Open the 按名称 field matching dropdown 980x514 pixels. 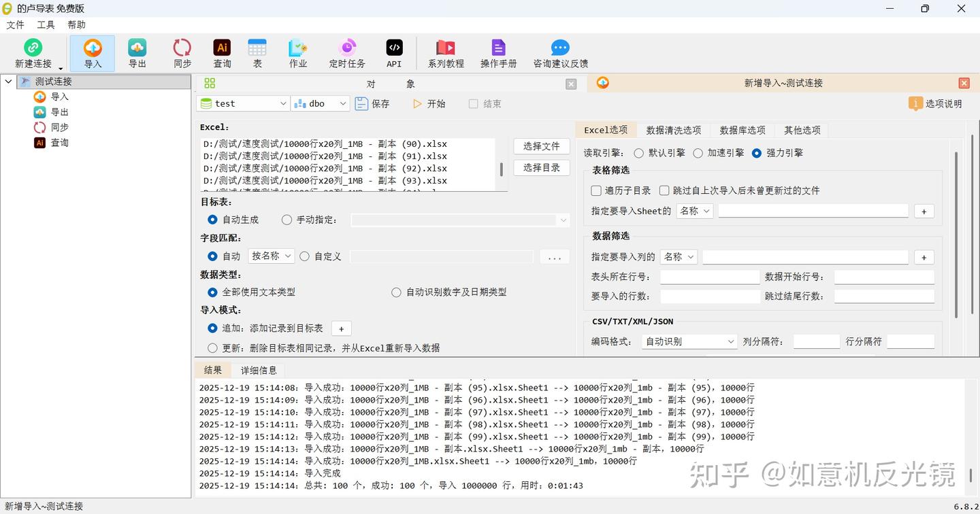pyautogui.click(x=271, y=256)
